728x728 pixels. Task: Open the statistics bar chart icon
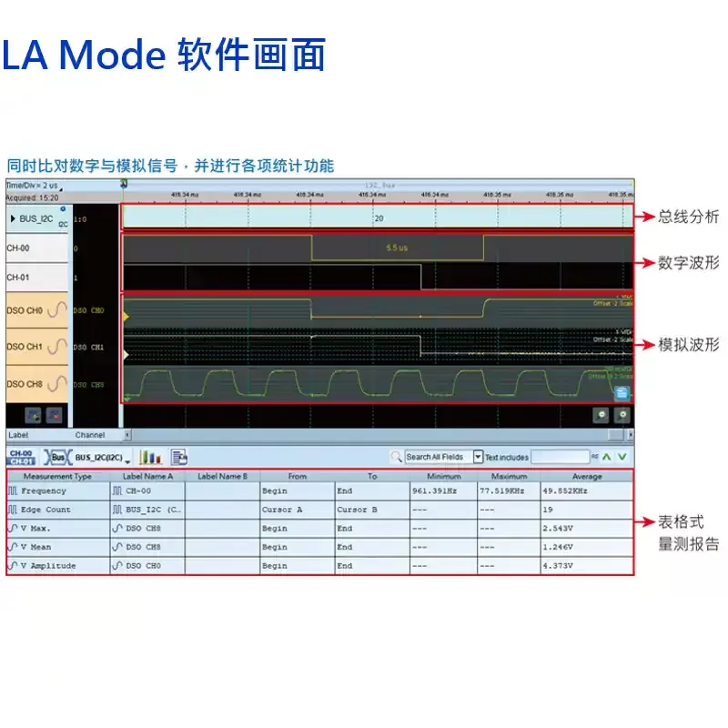pyautogui.click(x=150, y=457)
